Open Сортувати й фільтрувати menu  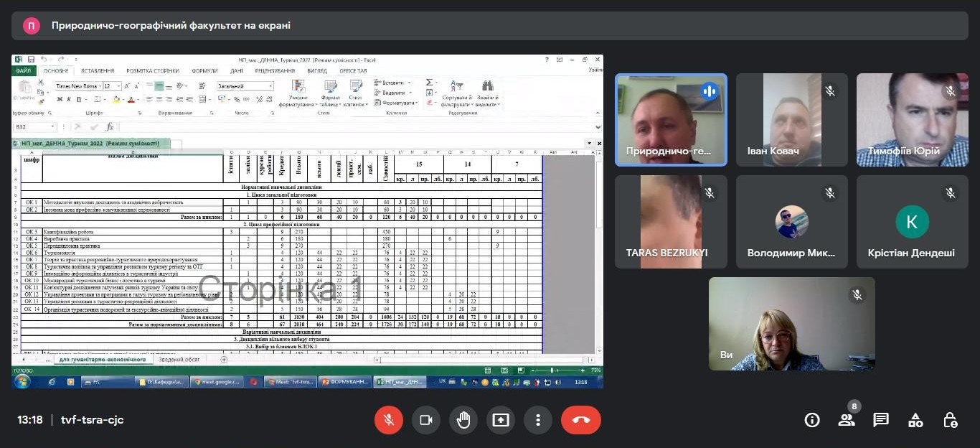click(x=456, y=94)
